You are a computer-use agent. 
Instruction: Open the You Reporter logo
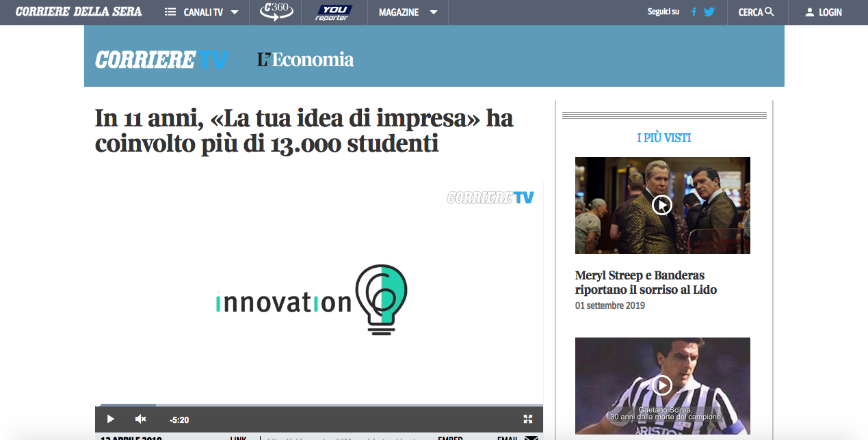click(334, 12)
